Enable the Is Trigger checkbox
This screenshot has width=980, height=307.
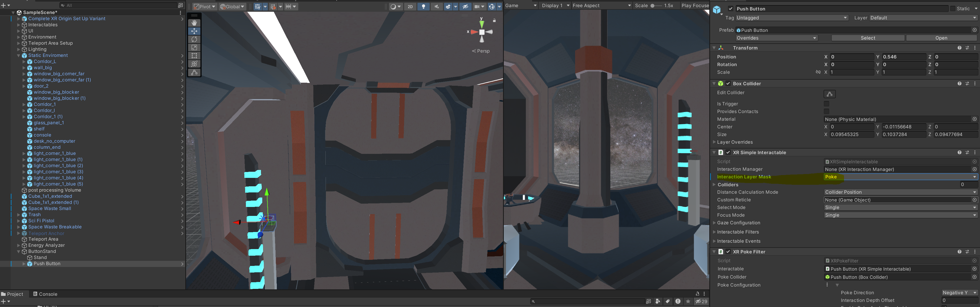tap(826, 104)
